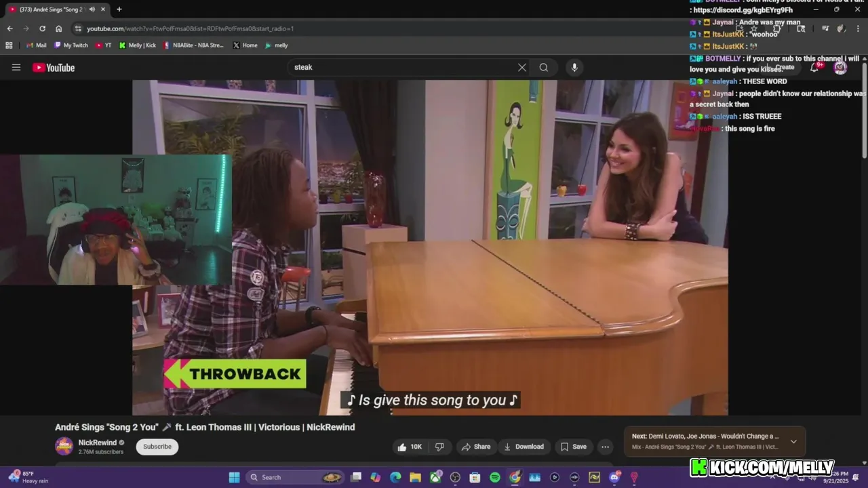Save the video to a playlist
This screenshot has width=868, height=488.
tap(573, 447)
